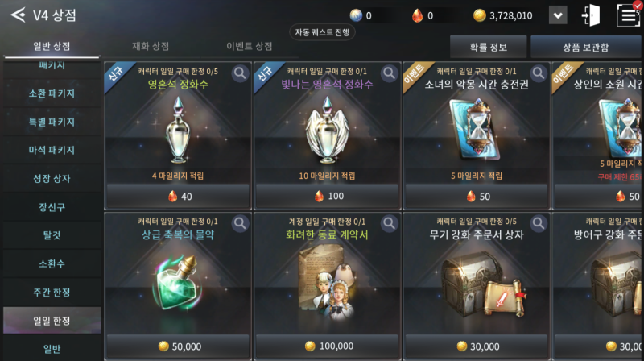
Task: Buy 영혼석 정화수 for 40 red gems
Action: (x=178, y=196)
